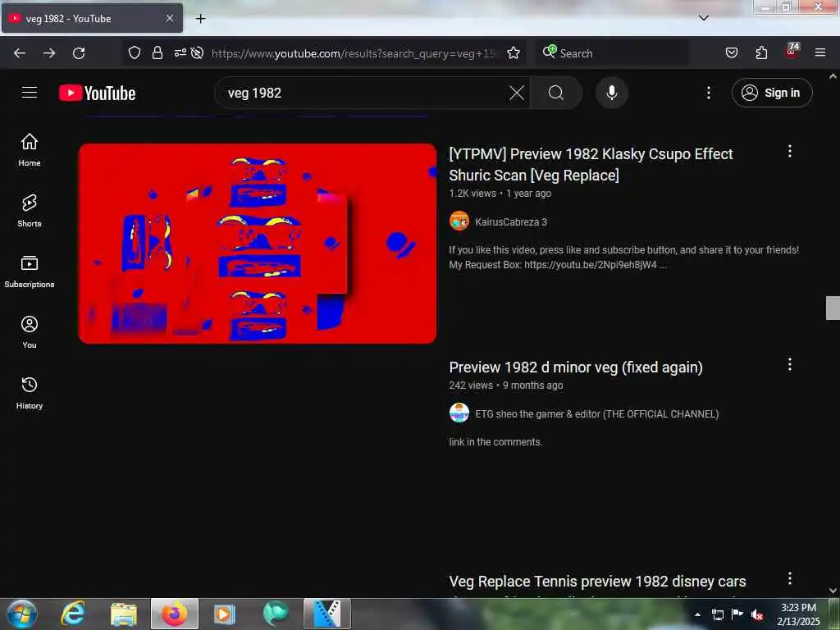Click the Sign in button
840x630 pixels.
771,93
